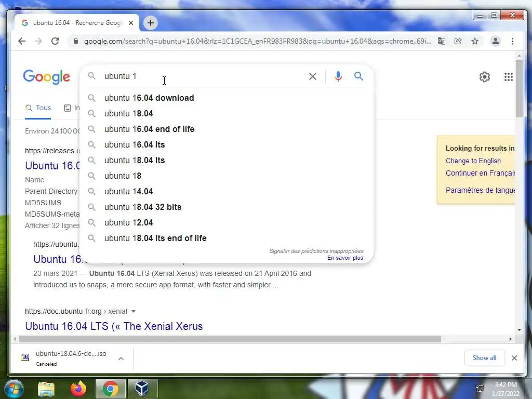Open the Chrome three-dot menu
Viewport: 532px width, 399px height.
point(512,42)
